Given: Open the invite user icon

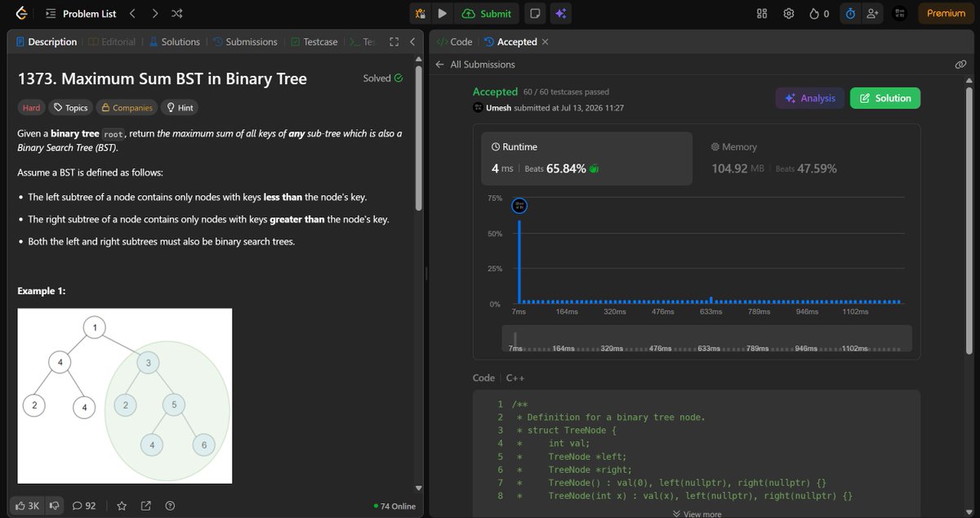Looking at the screenshot, I should point(873,14).
